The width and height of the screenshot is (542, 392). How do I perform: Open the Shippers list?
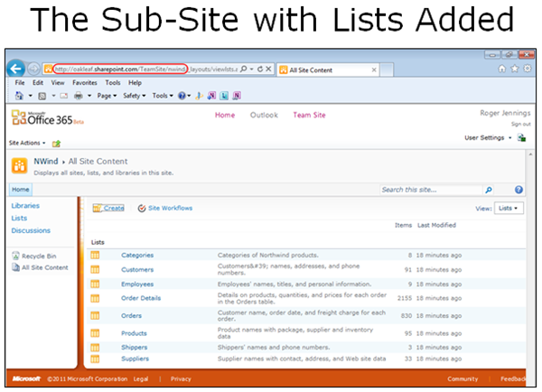click(x=134, y=348)
